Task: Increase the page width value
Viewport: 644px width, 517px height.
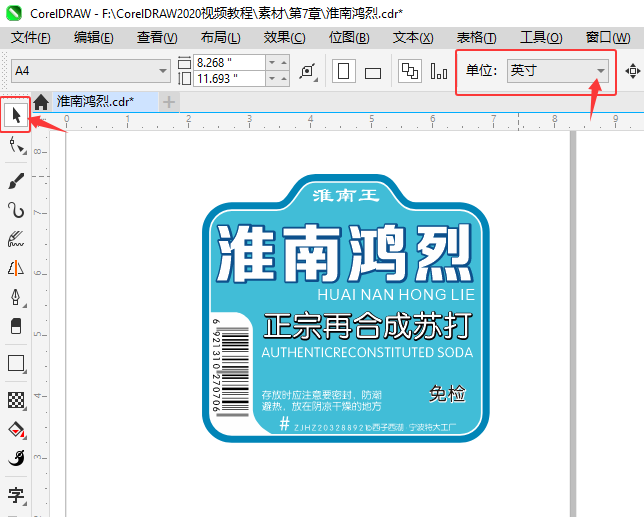Action: [x=284, y=63]
